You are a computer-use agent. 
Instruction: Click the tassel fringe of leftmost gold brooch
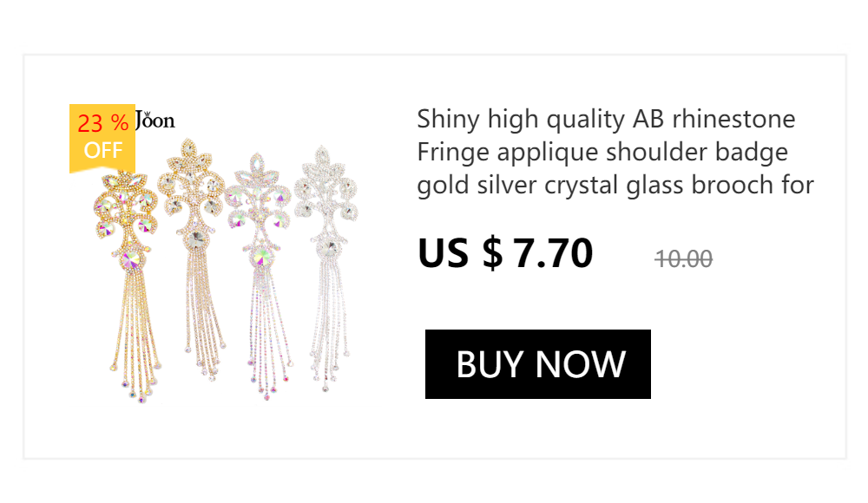coord(135,337)
